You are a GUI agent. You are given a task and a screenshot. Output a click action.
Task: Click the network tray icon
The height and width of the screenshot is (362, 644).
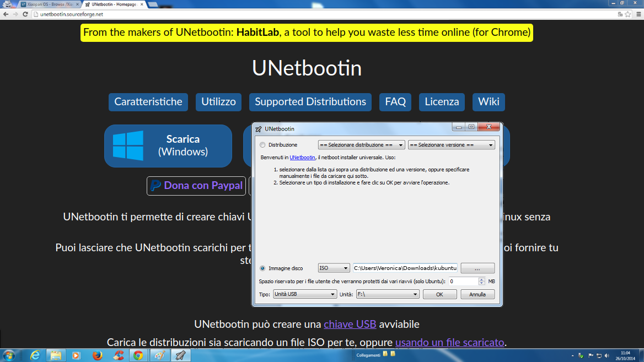(x=599, y=356)
